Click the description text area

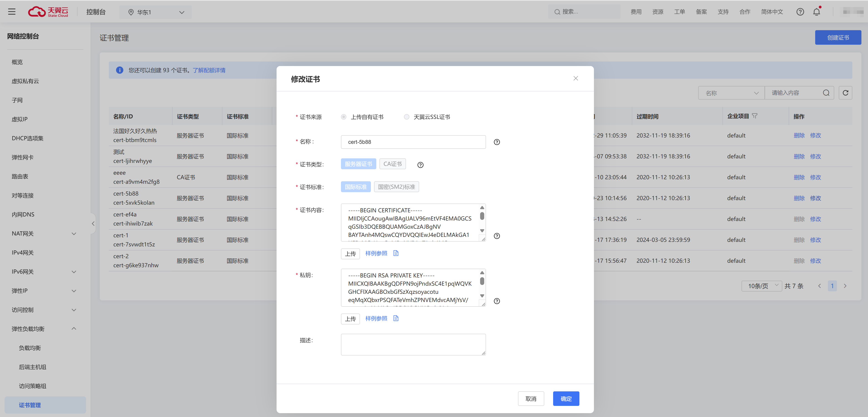413,344
